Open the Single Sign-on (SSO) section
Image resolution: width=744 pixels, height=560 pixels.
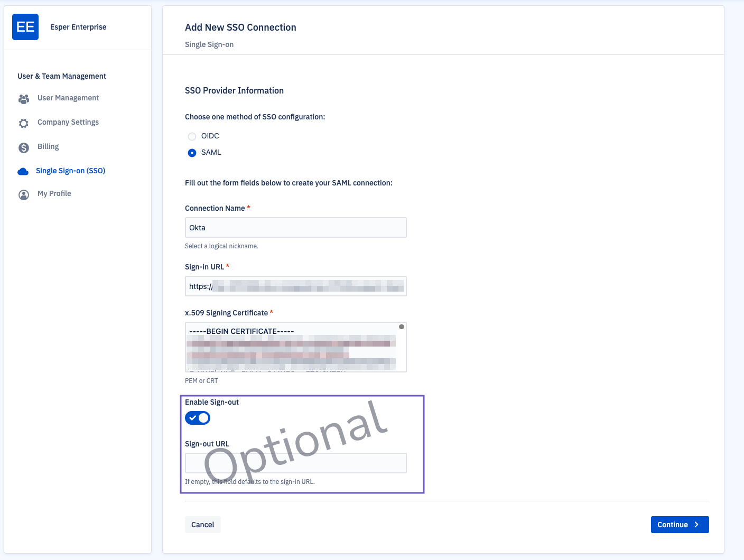[70, 171]
